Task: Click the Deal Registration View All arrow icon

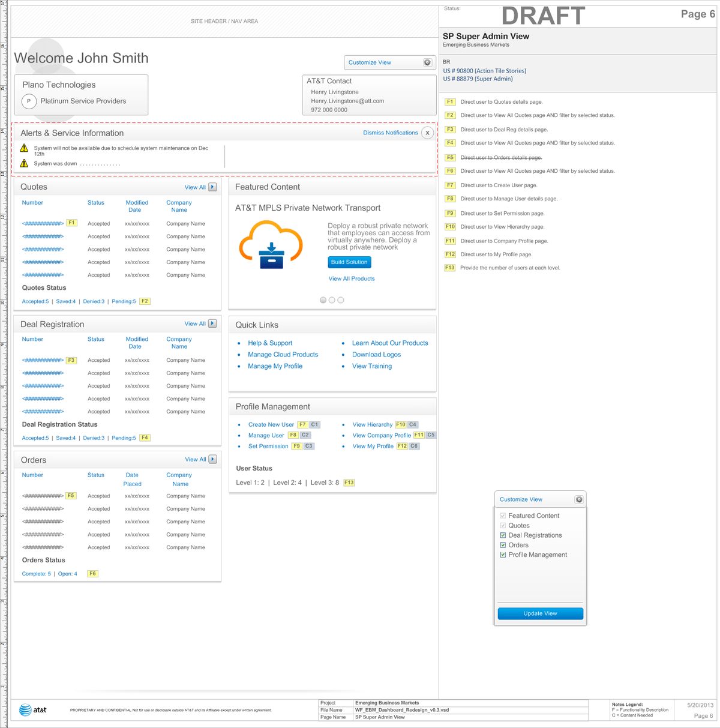Action: point(212,323)
